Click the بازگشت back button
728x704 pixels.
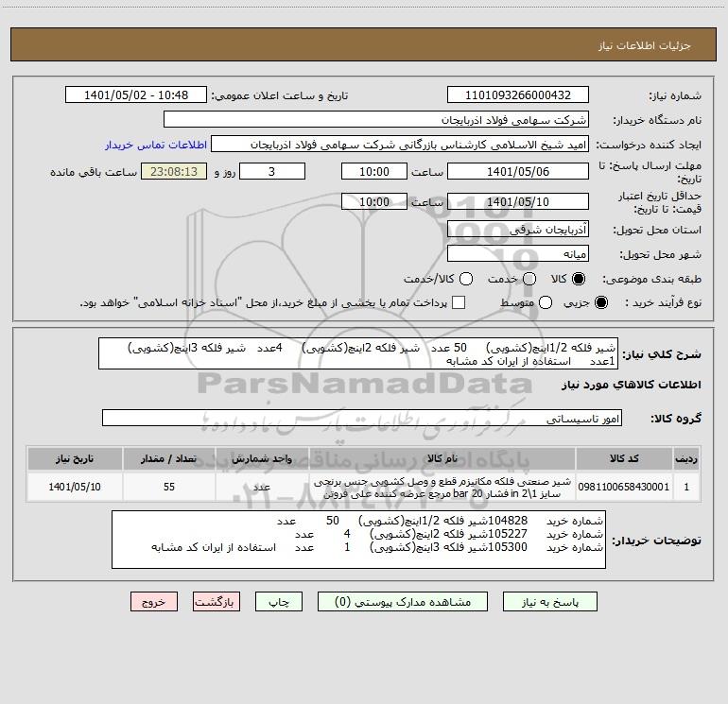coord(217,602)
